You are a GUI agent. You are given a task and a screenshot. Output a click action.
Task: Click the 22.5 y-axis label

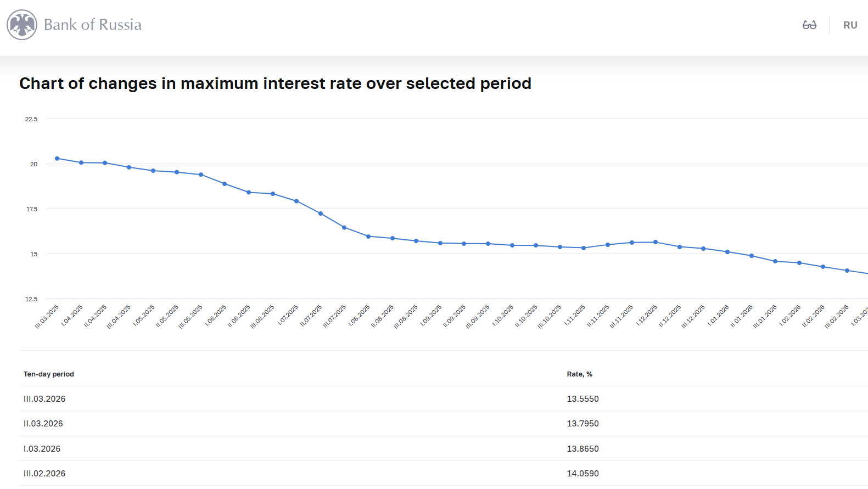pyautogui.click(x=31, y=119)
